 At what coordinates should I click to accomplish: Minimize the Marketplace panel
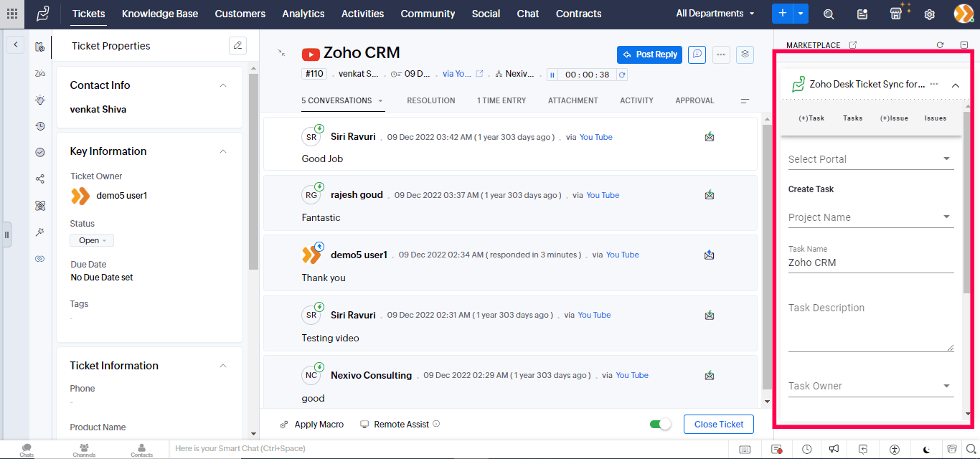click(x=963, y=45)
